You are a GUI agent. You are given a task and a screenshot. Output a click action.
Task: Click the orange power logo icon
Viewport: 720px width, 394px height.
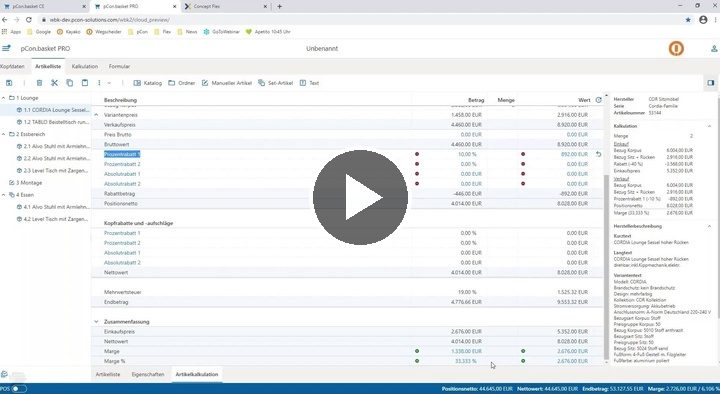pos(676,48)
